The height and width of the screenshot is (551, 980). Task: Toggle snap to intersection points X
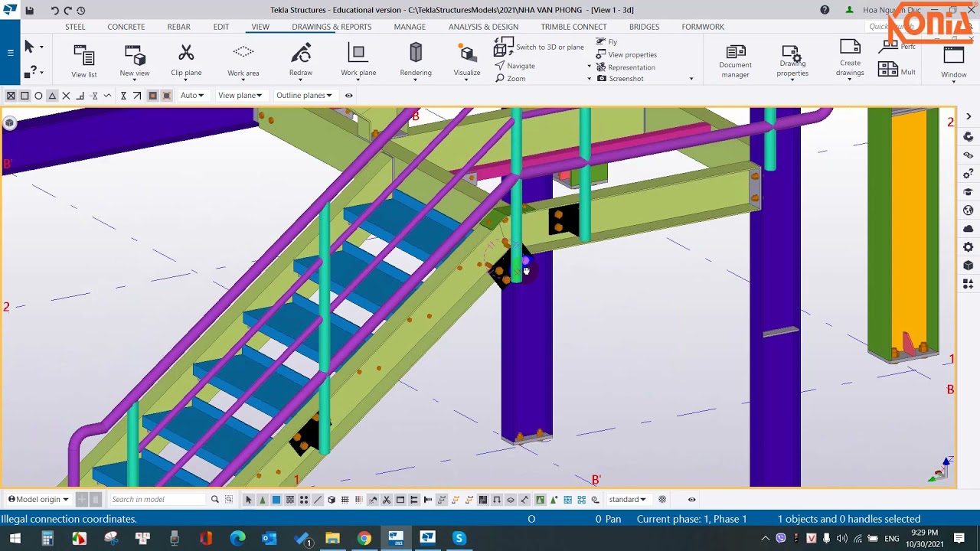tap(66, 96)
